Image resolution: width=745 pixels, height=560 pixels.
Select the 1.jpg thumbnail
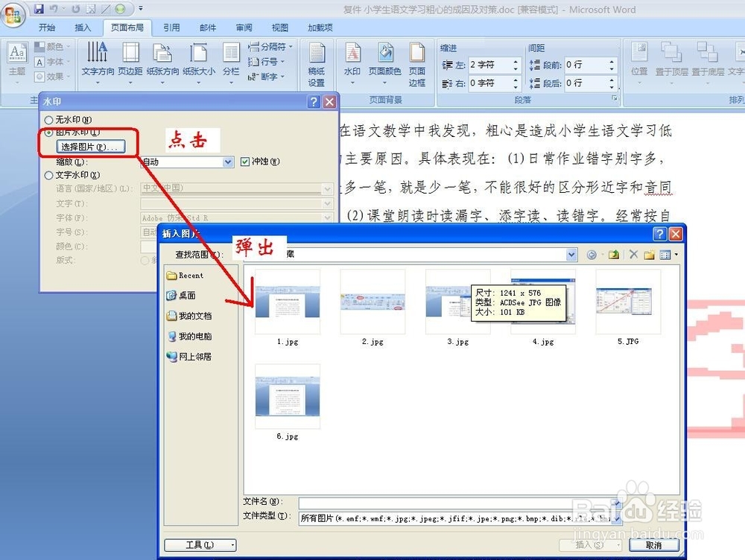tap(288, 302)
